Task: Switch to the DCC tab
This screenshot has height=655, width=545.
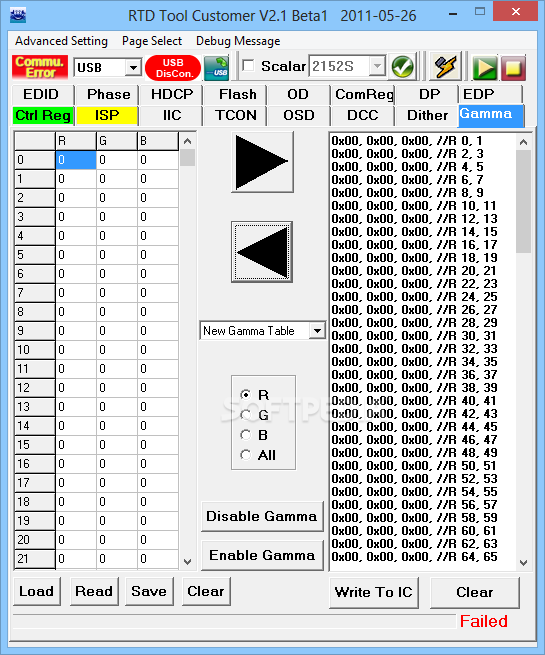Action: point(362,115)
